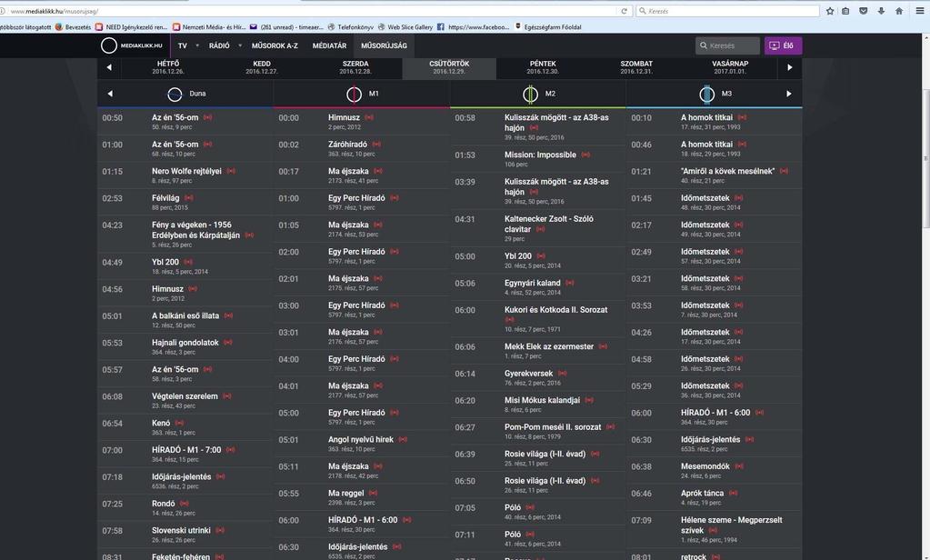930x560 pixels.
Task: Show next channels with right arrow
Action: point(789,94)
